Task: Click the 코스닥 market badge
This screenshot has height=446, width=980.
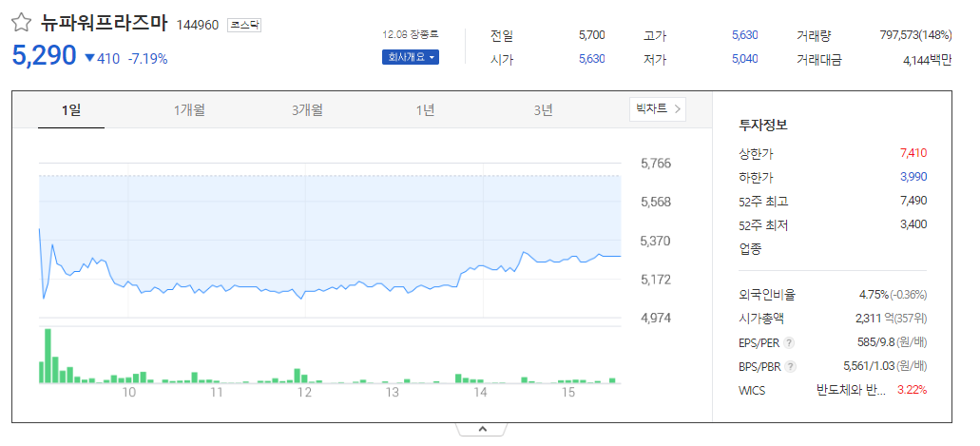Action: (243, 25)
